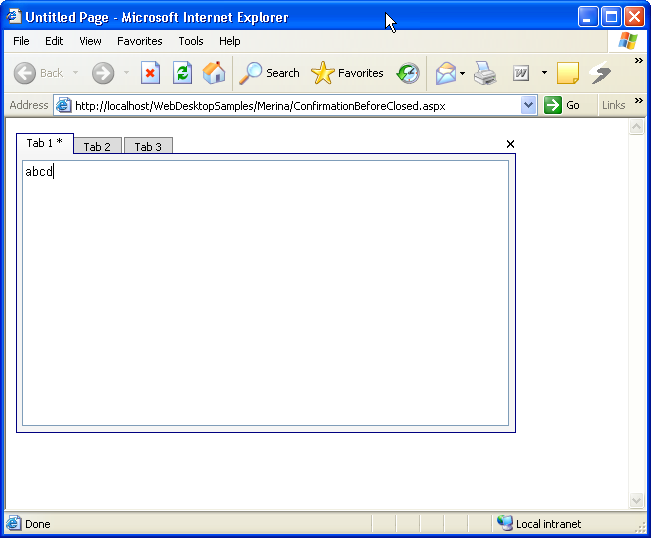Viewport: 651px width, 538px height.
Task: Close the tab panel with X
Action: 510,144
